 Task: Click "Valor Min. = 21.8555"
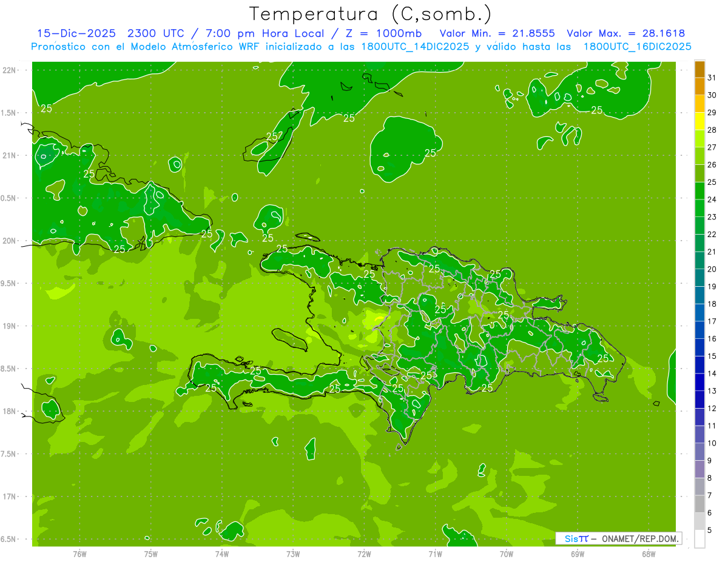497,33
